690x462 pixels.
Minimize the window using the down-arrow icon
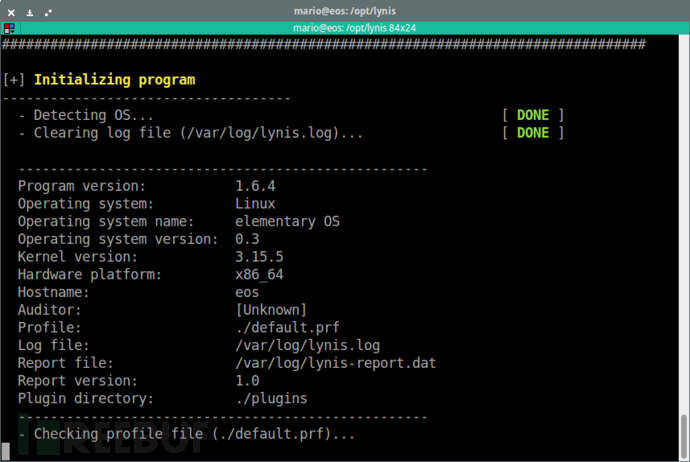click(29, 13)
